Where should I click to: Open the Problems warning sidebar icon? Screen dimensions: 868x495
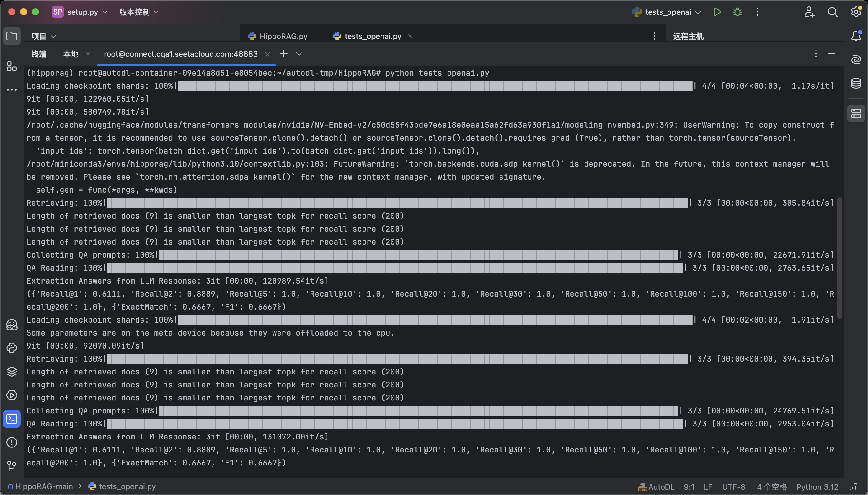click(12, 442)
